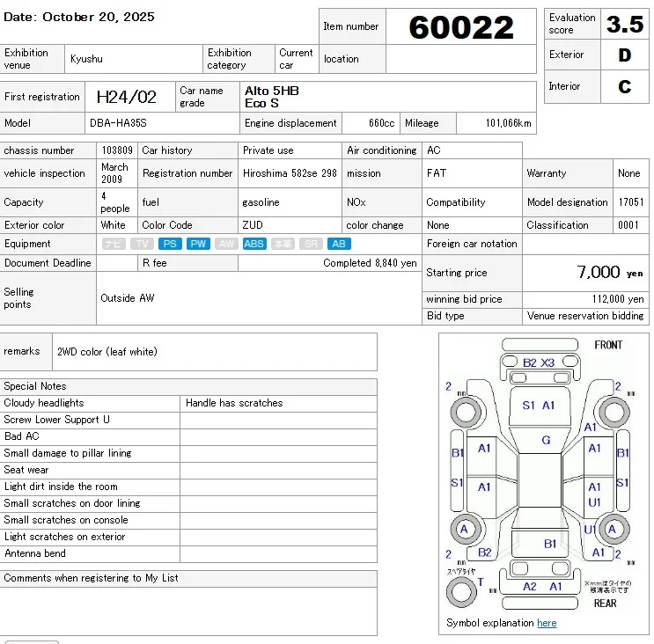
Task: Click the B2 X3 front bumper marking
Action: pos(539,362)
